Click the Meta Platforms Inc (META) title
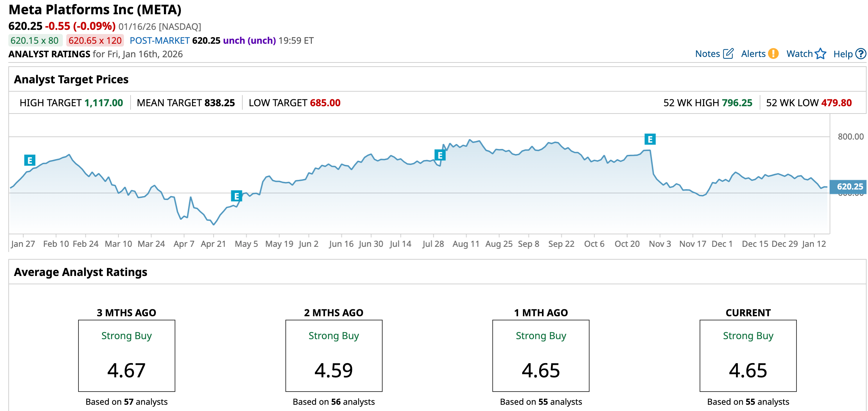The width and height of the screenshot is (868, 411). click(95, 10)
